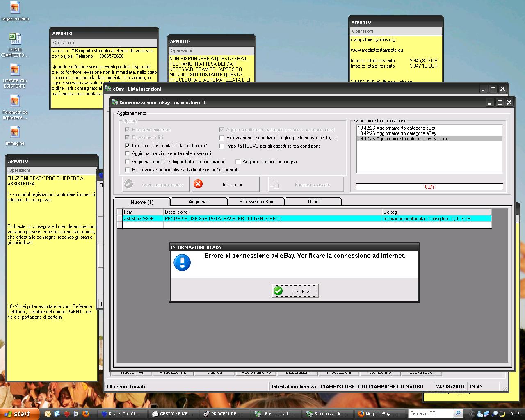Screen dimensions: 525x420
Task: Switch to the Nuove (1) tab
Action: 142,202
